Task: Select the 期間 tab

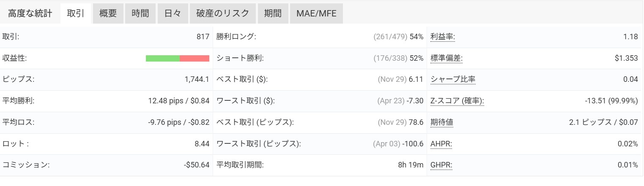Action: (273, 13)
